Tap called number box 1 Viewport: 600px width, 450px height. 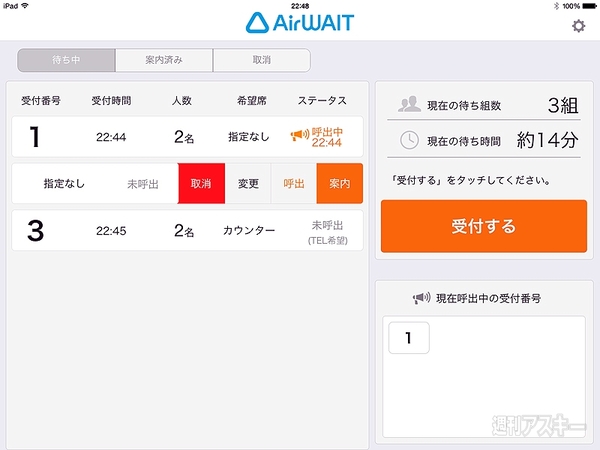409,338
